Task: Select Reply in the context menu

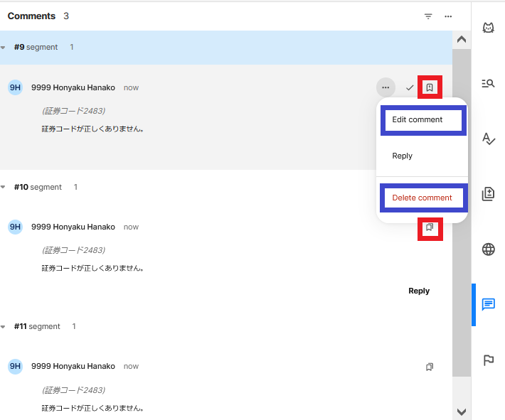Action: click(403, 156)
